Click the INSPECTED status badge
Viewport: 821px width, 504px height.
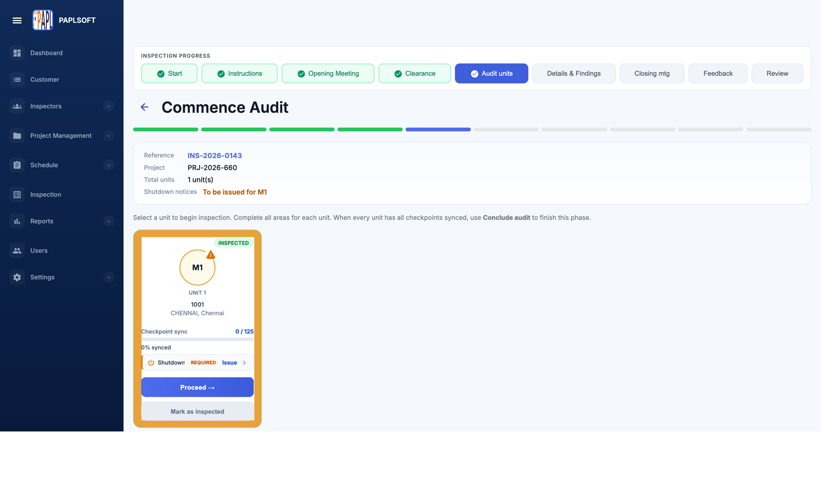coord(233,243)
